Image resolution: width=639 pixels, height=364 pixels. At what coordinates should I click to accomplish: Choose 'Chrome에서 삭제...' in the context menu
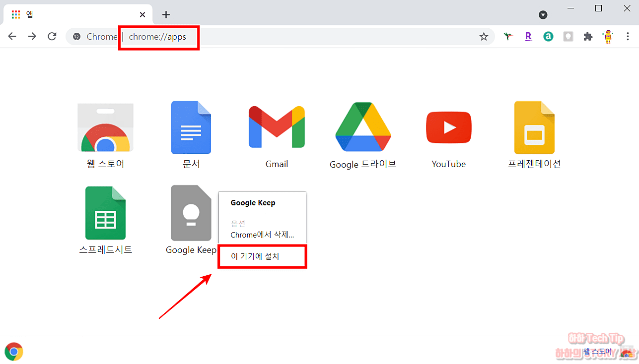click(262, 235)
